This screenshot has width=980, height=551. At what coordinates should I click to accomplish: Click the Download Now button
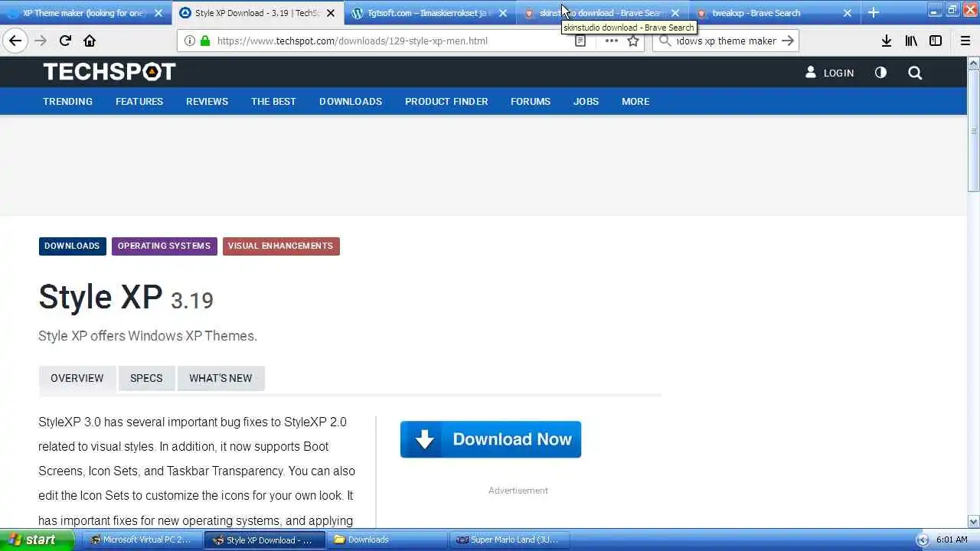tap(491, 439)
